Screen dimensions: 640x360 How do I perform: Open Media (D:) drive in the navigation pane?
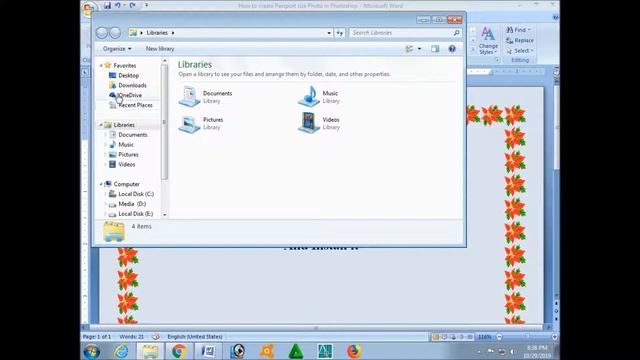pyautogui.click(x=127, y=204)
